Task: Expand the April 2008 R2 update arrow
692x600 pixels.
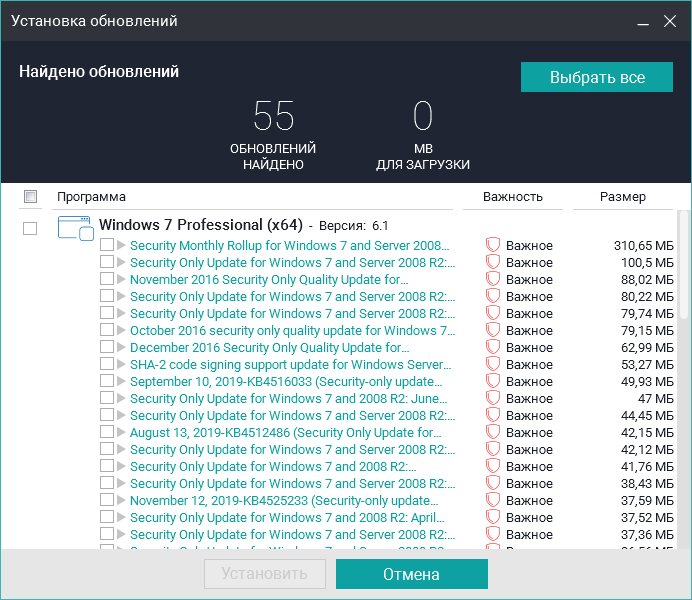Action: 121,517
